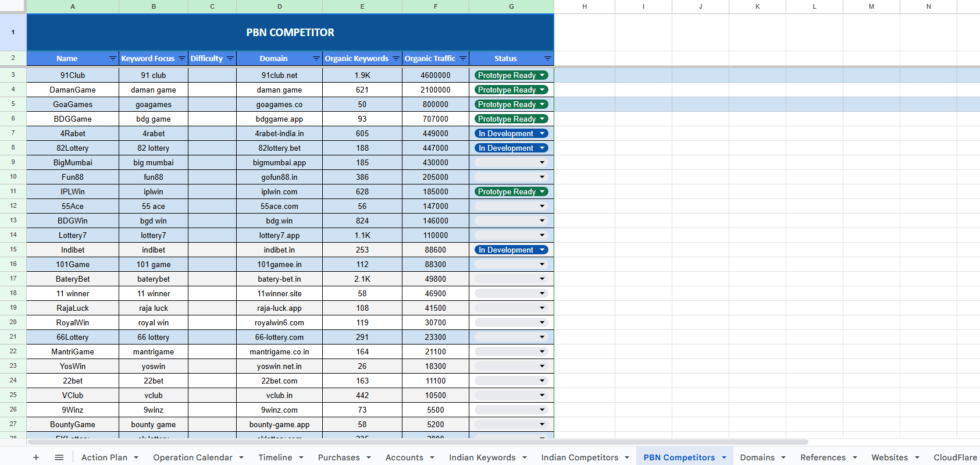Select column A header
The height and width of the screenshot is (465, 980).
coord(73,6)
